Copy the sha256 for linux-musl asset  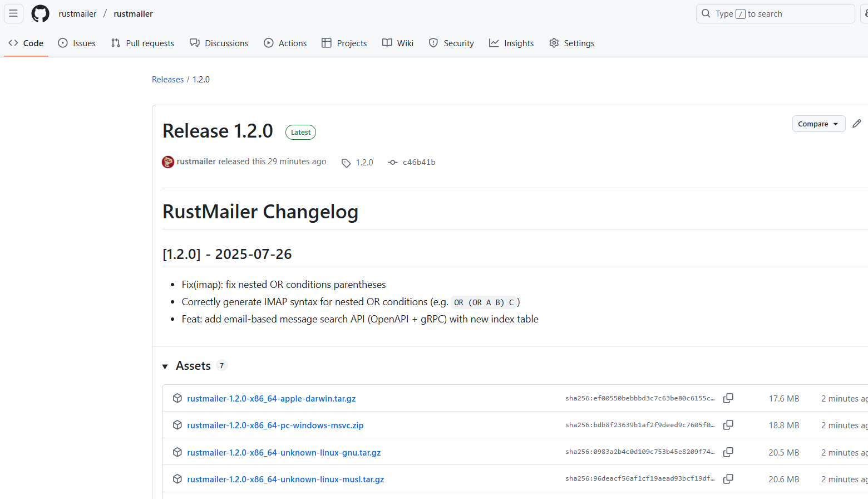tap(728, 479)
